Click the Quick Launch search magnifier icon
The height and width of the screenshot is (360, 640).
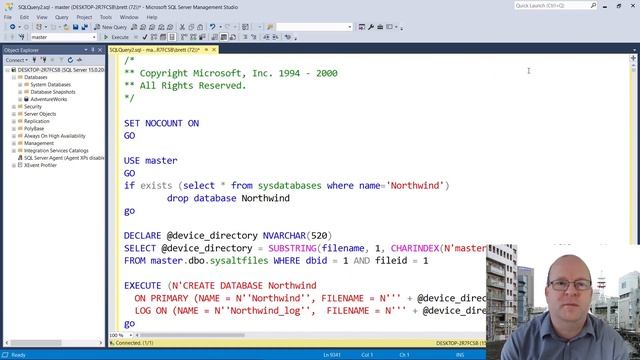[x=593, y=5]
